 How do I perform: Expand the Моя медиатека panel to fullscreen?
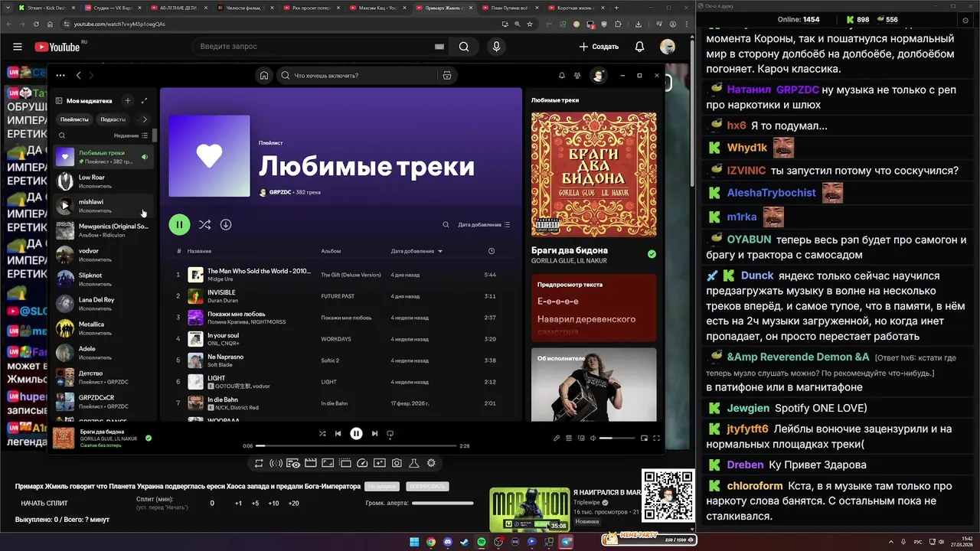[144, 100]
